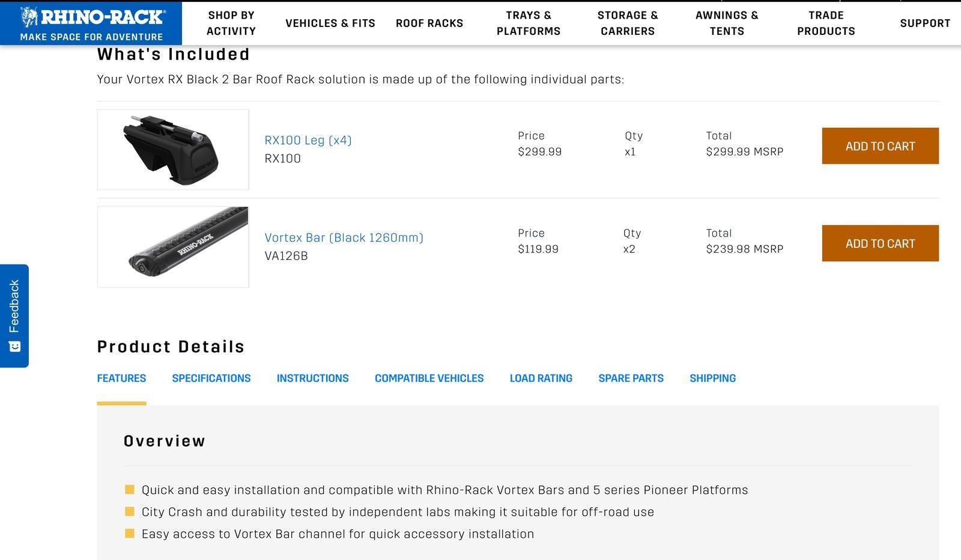This screenshot has width=961, height=560.
Task: Expand the Storage & Carriers menu
Action: (x=628, y=23)
